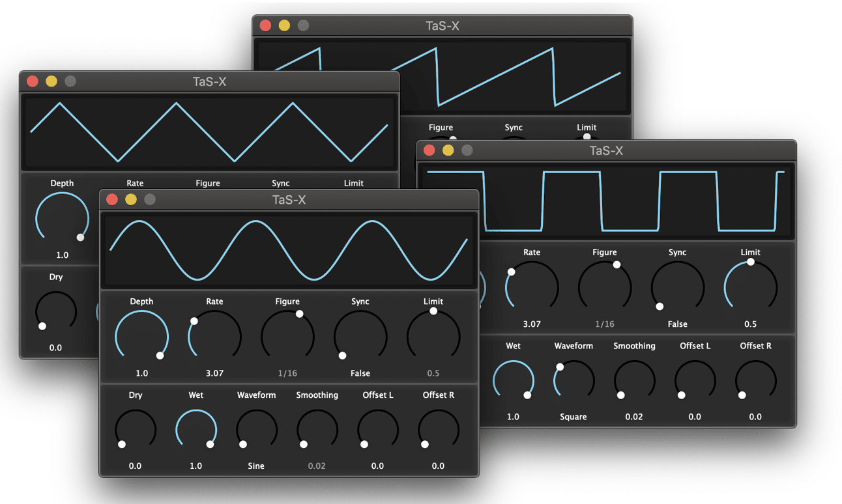842x504 pixels.
Task: Close the sine wave TaS-X window
Action: [x=112, y=199]
